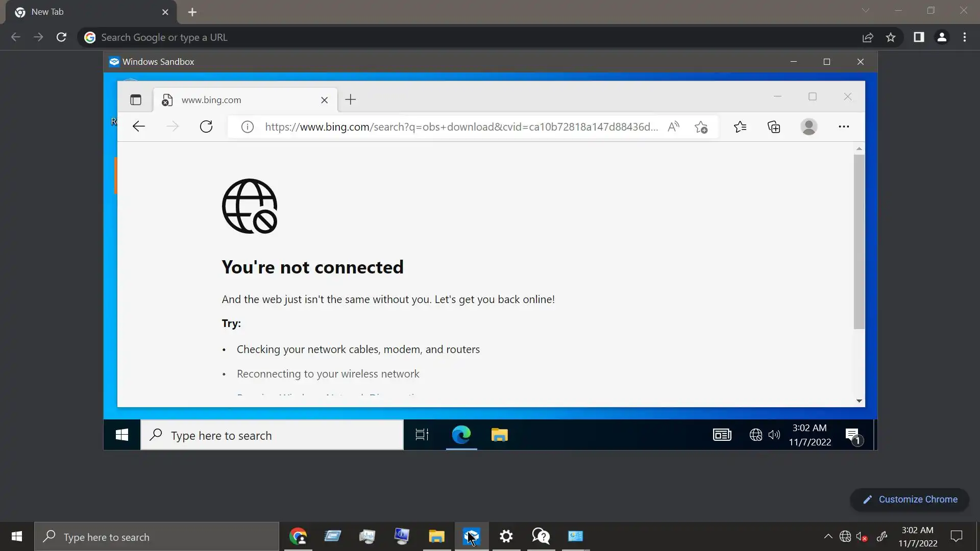Toggle muted volume icon in host system tray
Screen dimensions: 980x551
tap(862, 536)
